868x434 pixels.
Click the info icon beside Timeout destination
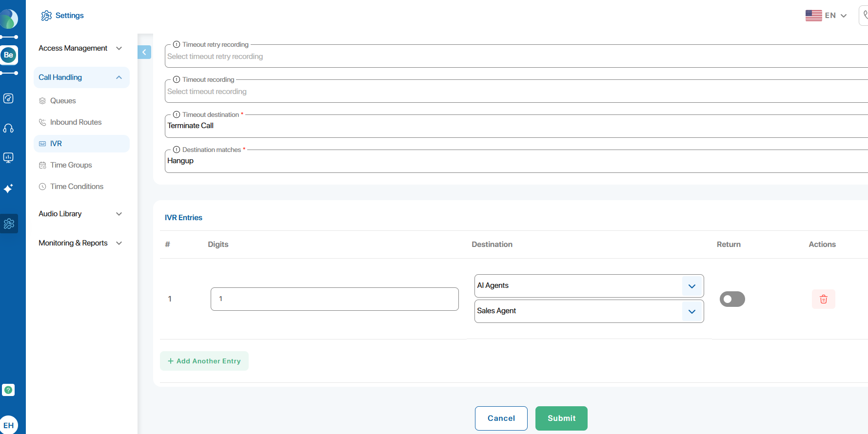(x=177, y=114)
